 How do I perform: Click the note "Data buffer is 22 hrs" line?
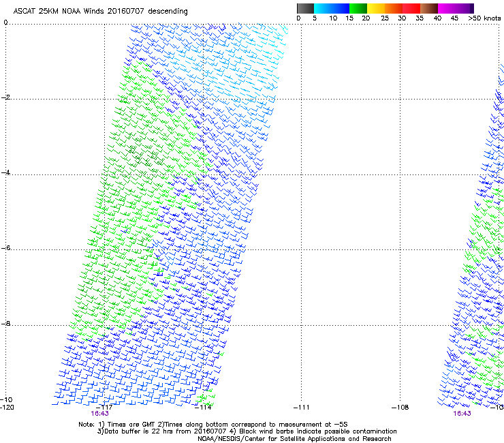(x=247, y=431)
